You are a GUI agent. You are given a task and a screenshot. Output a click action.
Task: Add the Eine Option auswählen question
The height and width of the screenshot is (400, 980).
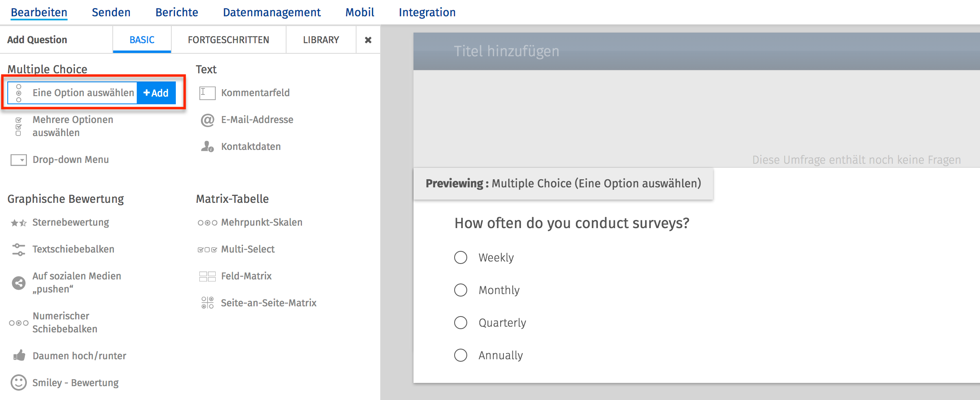(156, 92)
